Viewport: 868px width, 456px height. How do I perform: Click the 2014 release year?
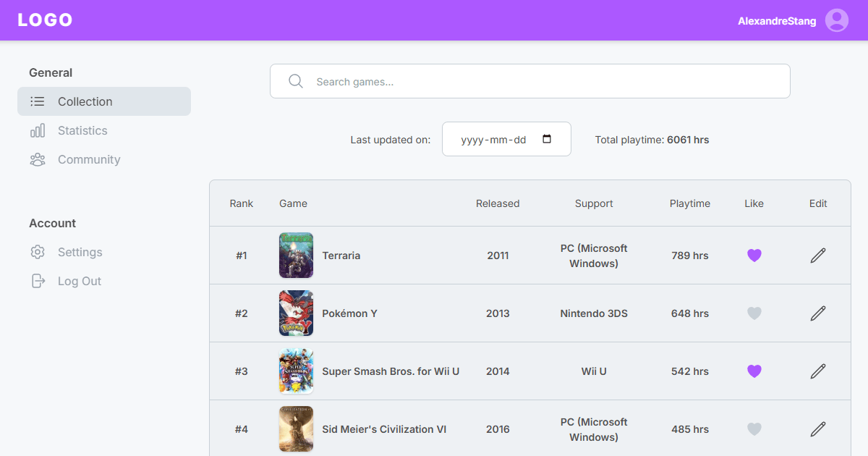(498, 371)
